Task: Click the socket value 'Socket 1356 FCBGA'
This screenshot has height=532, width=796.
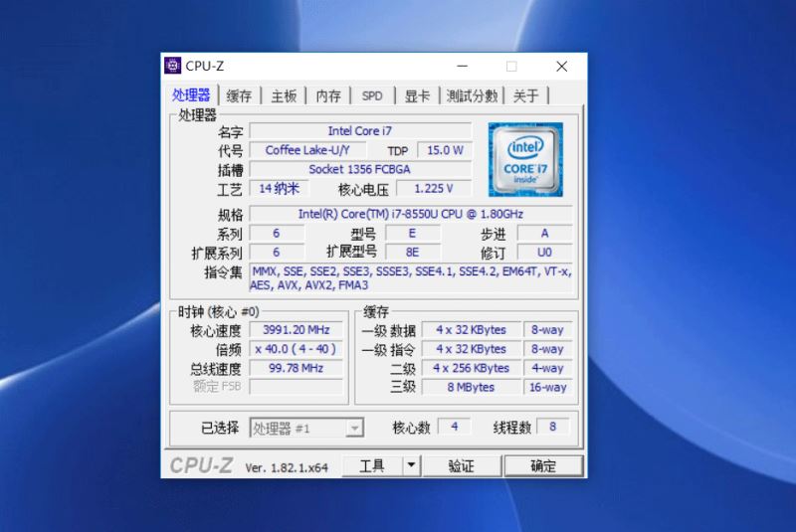Action: pos(360,169)
